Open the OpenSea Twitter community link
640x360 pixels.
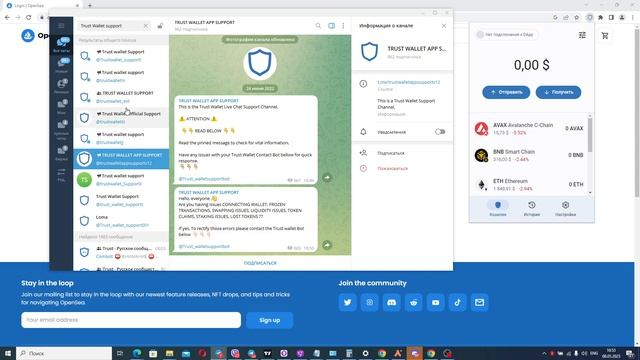point(347,302)
